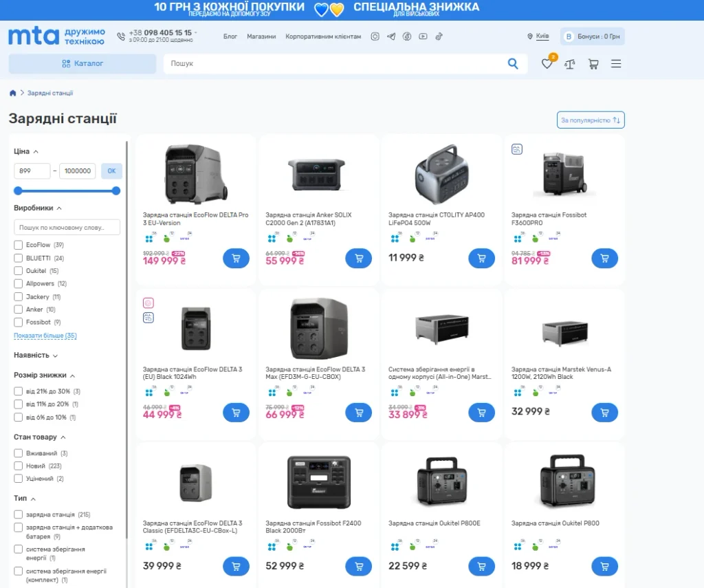This screenshot has height=588, width=704.
Task: Add Marstek Venus-A to cart
Action: click(x=605, y=413)
